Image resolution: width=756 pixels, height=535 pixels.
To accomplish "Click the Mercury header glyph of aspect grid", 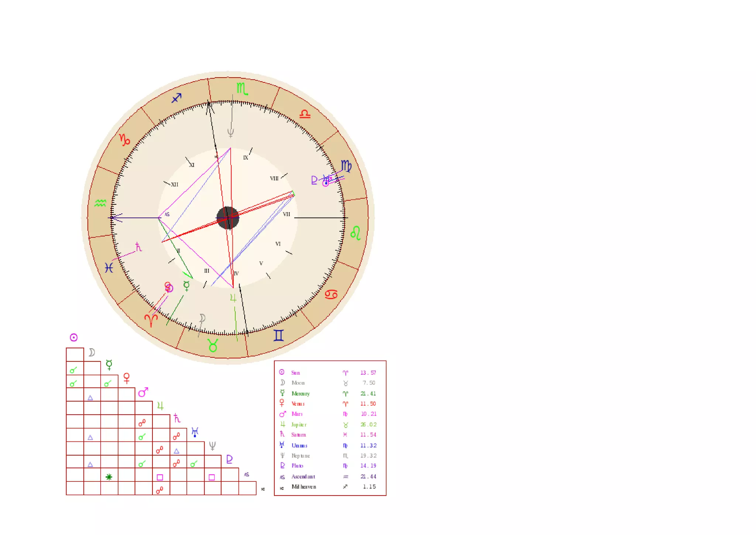I will pos(109,365).
